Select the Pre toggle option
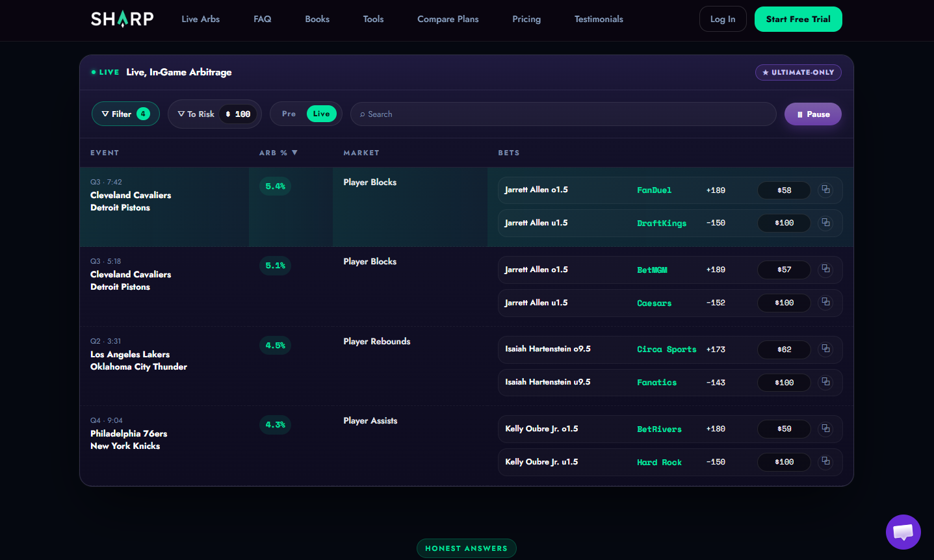Viewport: 934px width, 560px height. pos(289,114)
